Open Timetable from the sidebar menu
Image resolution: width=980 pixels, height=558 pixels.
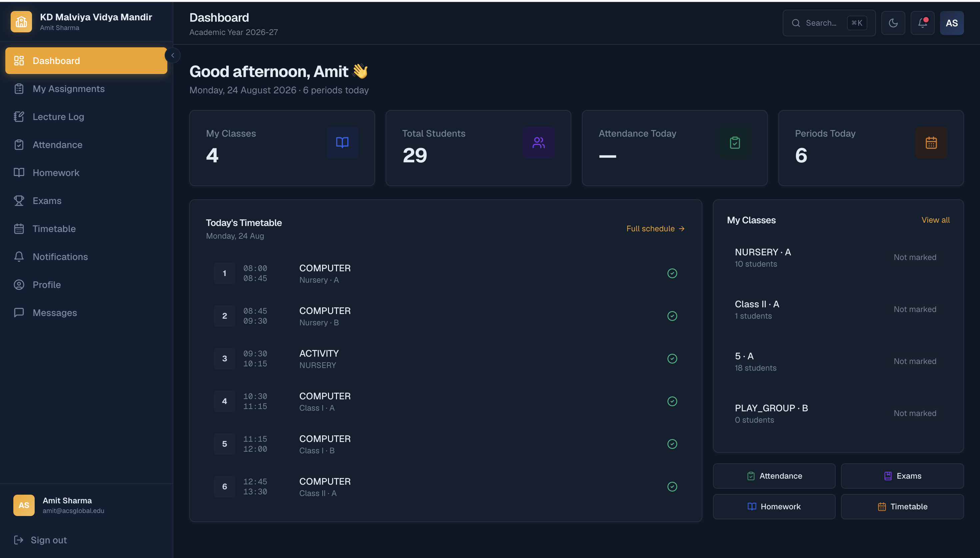[86, 228]
